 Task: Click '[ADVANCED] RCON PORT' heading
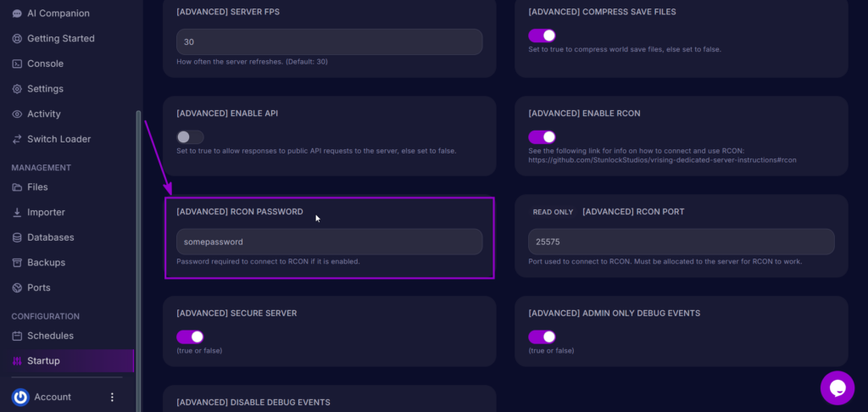[x=633, y=212]
